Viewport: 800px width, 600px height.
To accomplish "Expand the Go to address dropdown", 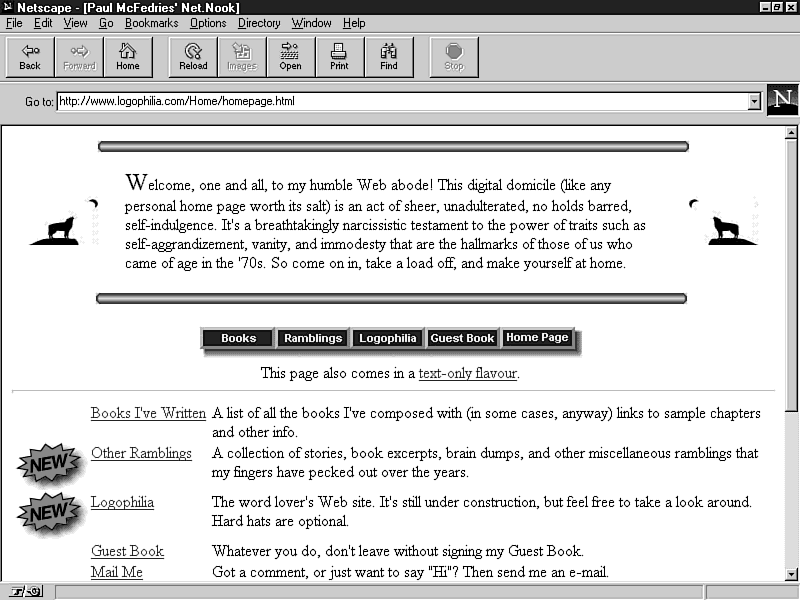I will (754, 102).
